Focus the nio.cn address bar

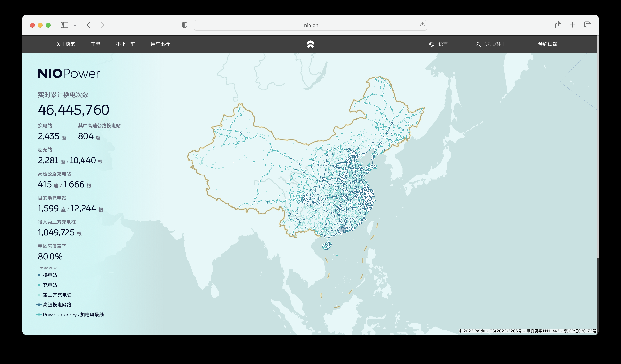click(310, 25)
